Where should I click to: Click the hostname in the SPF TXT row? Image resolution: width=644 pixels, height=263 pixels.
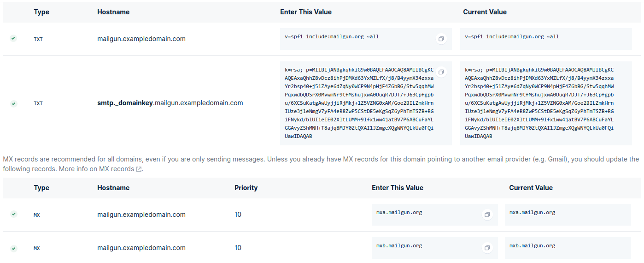click(141, 39)
